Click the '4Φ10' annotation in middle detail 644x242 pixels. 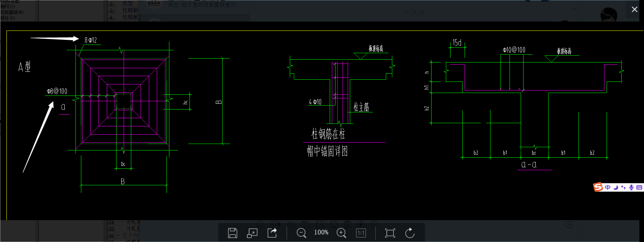click(x=315, y=102)
